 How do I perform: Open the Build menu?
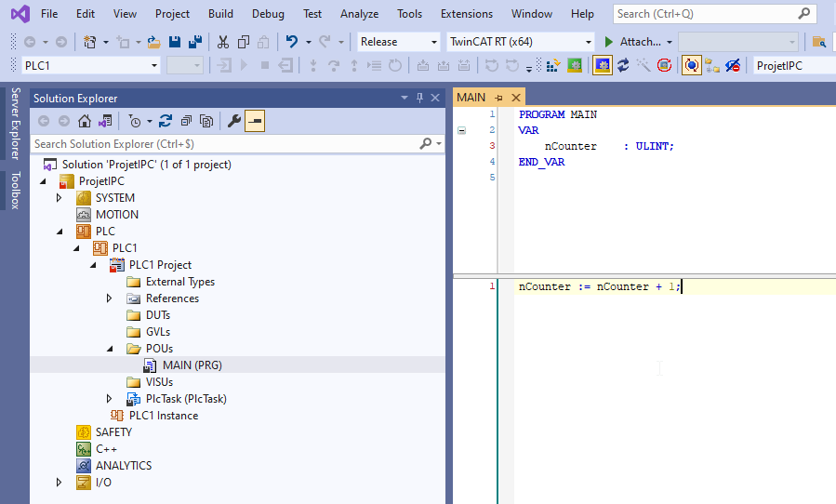click(x=220, y=14)
